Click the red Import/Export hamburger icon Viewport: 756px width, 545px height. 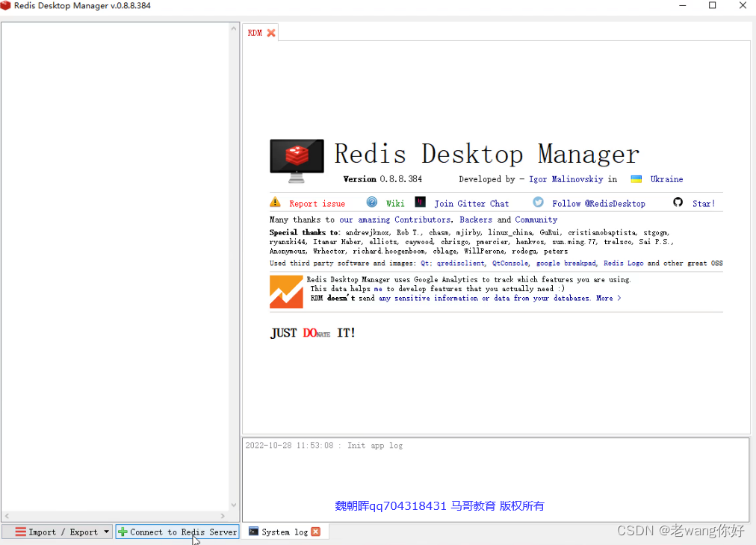point(21,532)
